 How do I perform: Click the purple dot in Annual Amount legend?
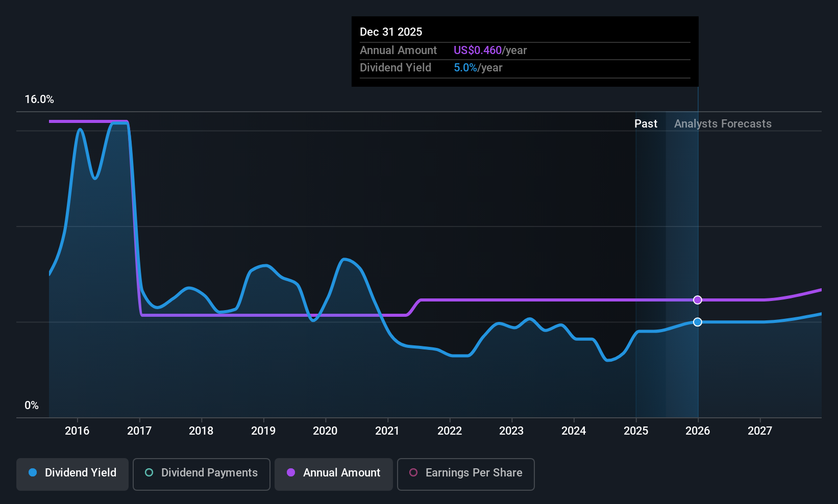tap(291, 472)
